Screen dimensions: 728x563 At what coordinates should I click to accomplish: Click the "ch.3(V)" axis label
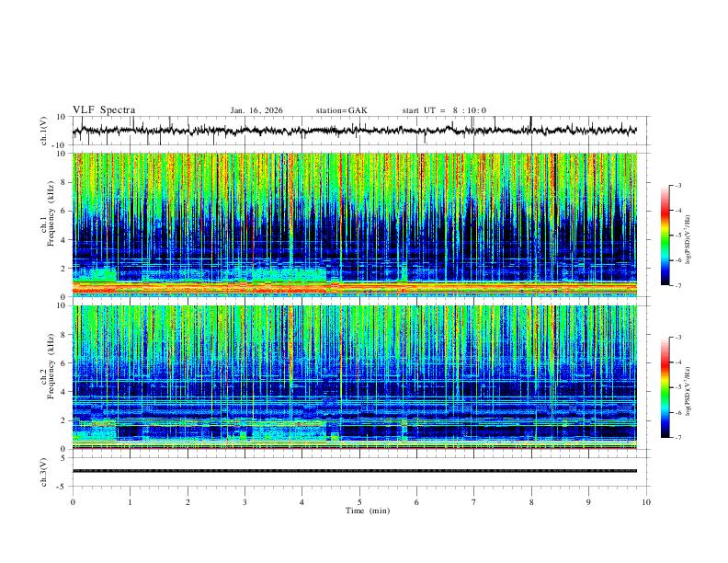[x=44, y=472]
